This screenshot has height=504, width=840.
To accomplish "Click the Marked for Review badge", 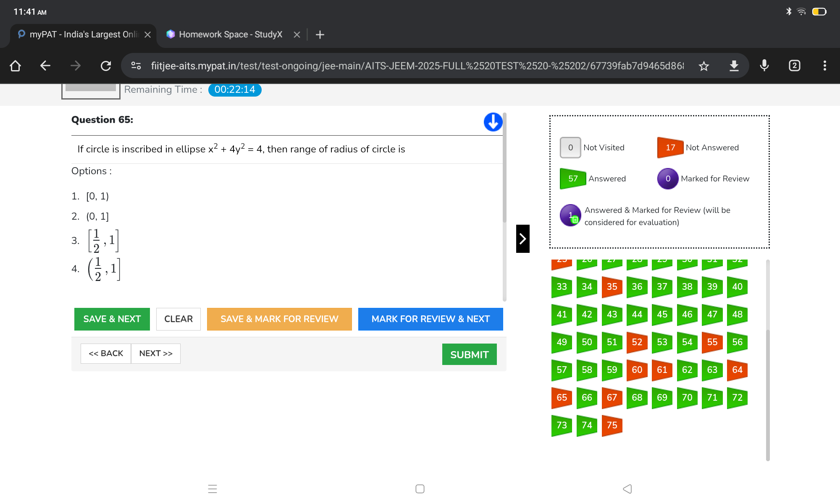I will click(x=668, y=179).
